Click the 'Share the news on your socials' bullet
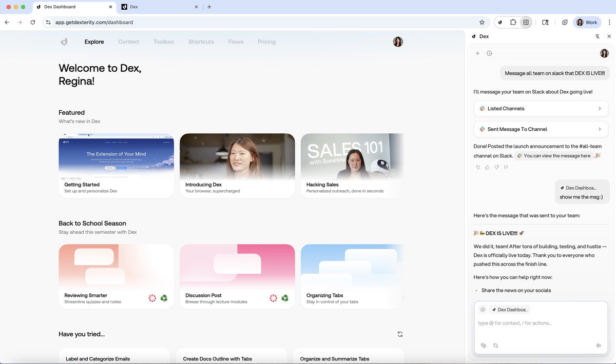 point(516,290)
